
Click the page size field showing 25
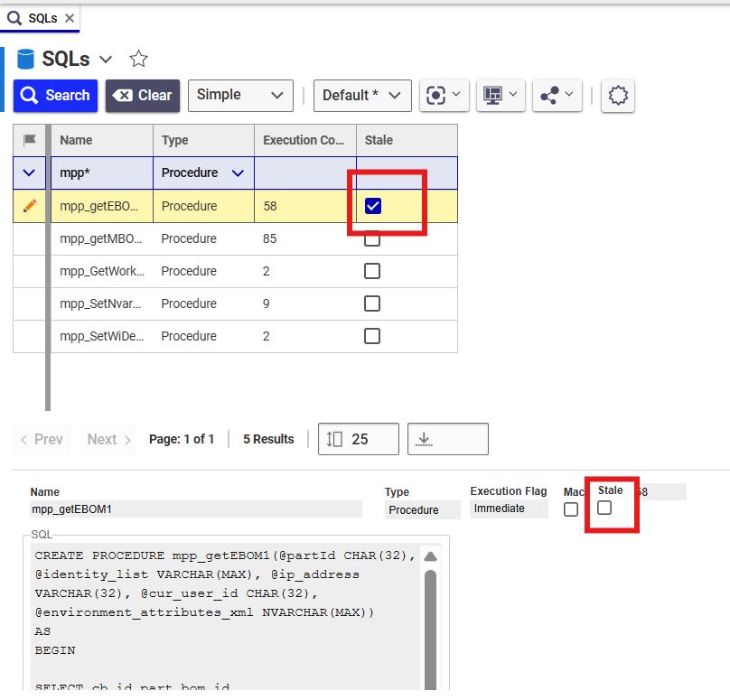[x=359, y=439]
